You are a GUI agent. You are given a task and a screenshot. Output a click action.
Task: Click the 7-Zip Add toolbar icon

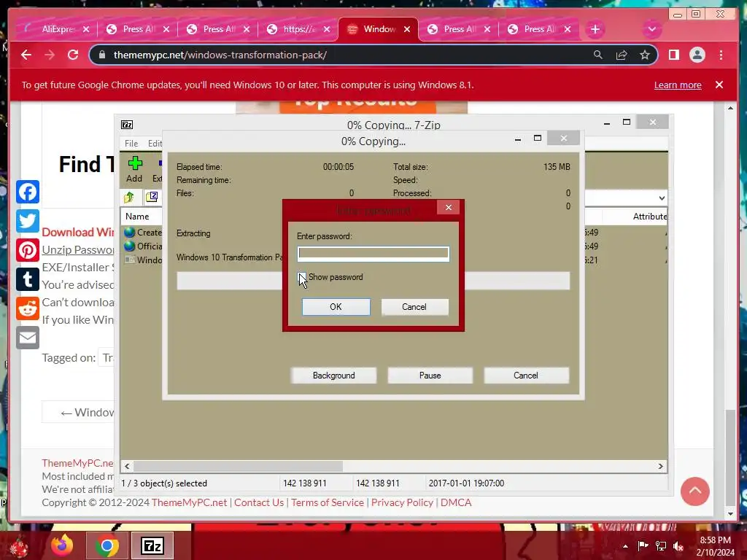click(x=135, y=169)
